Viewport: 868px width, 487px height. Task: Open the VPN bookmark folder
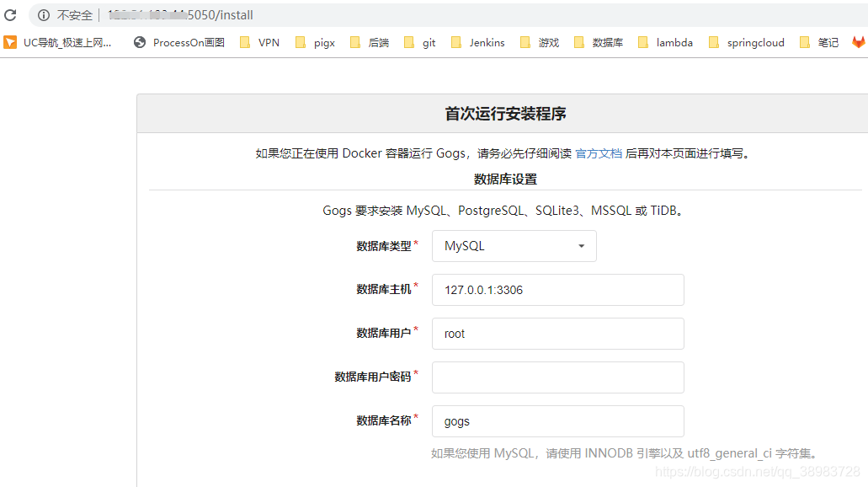pos(259,43)
